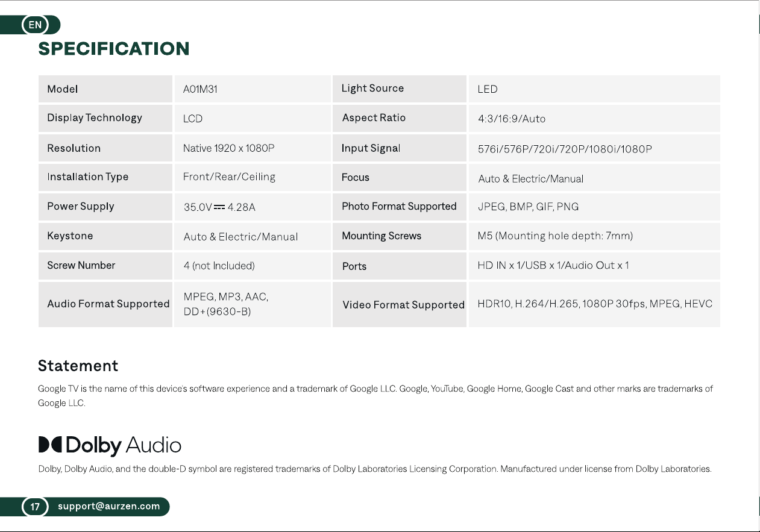The height and width of the screenshot is (532, 760).
Task: Click the M5 mounting hole depth value
Action: coord(555,236)
